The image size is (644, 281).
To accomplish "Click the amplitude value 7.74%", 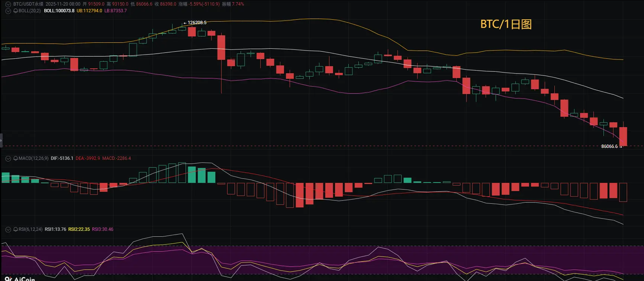I will [238, 4].
